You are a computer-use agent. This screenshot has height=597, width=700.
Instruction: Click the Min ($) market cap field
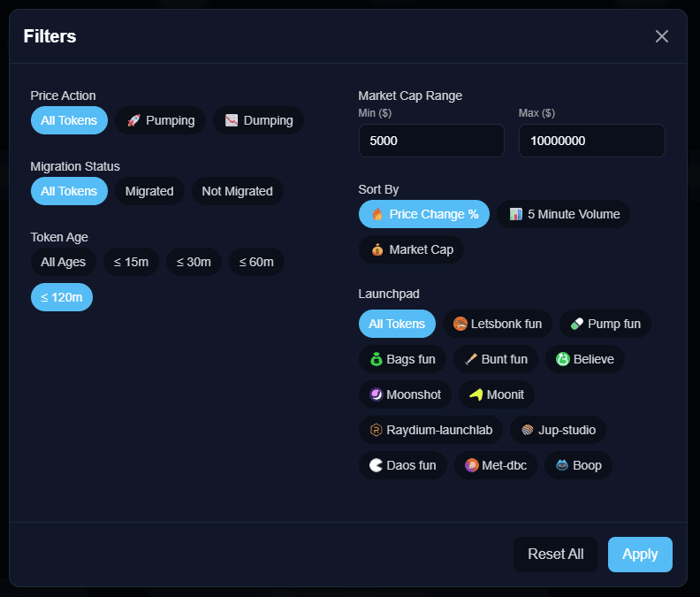431,141
